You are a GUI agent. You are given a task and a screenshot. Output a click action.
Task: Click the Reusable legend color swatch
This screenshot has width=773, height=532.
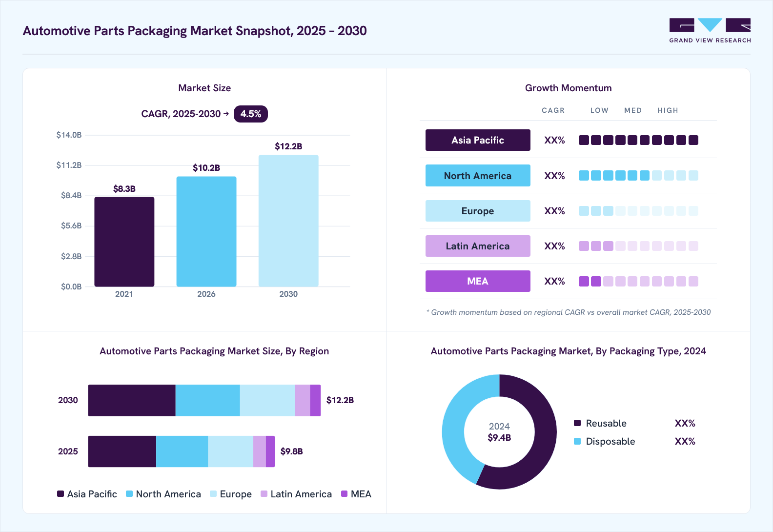click(x=577, y=423)
